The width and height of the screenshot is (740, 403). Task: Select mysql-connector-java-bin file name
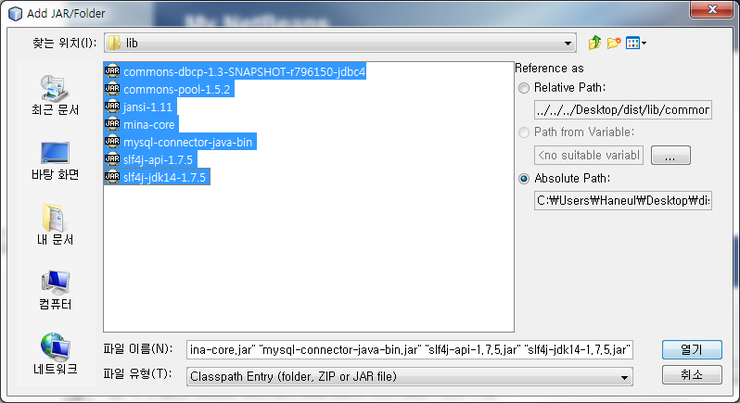point(188,142)
